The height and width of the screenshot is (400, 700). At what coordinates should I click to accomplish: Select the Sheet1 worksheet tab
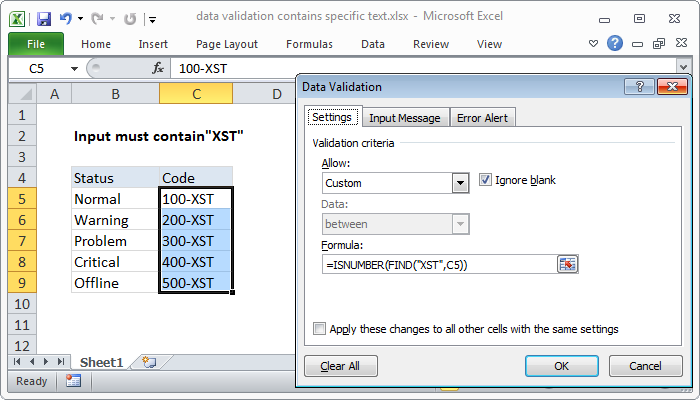(101, 362)
